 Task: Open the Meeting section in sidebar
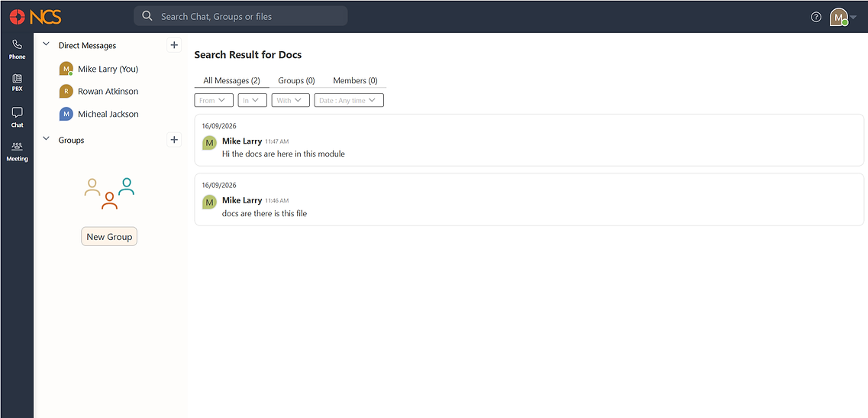(x=17, y=151)
